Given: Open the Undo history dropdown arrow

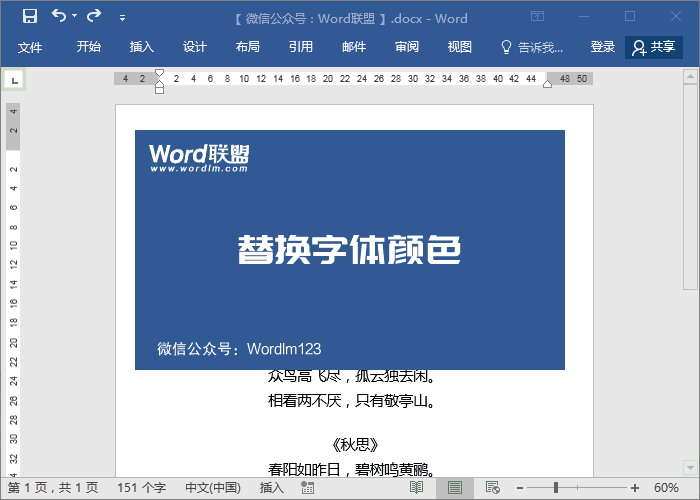Looking at the screenshot, I should tap(75, 16).
